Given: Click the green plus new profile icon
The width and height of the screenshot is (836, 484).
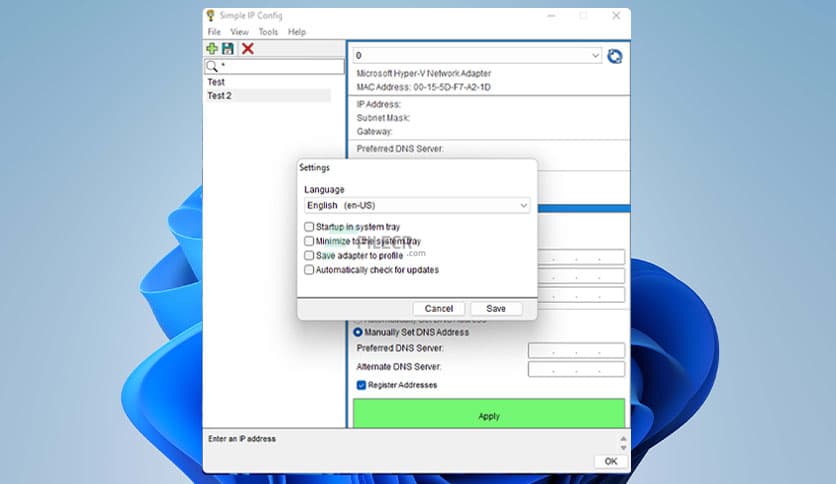Looking at the screenshot, I should click(x=212, y=49).
